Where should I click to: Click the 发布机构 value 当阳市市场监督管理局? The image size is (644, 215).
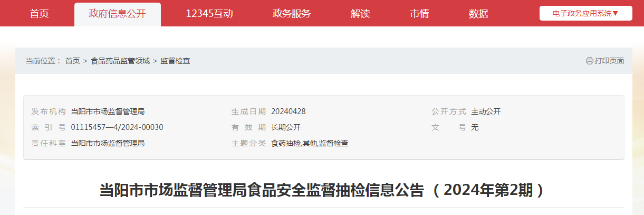(108, 111)
